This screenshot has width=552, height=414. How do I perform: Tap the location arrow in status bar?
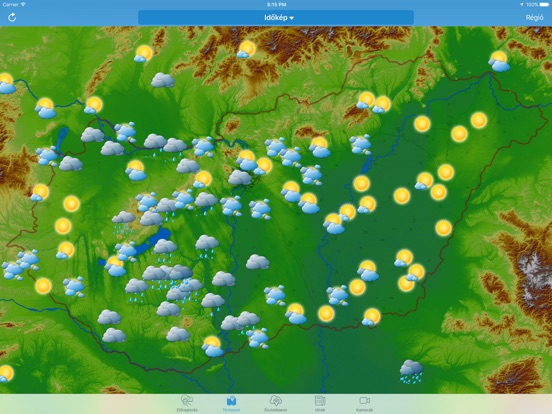pos(521,5)
